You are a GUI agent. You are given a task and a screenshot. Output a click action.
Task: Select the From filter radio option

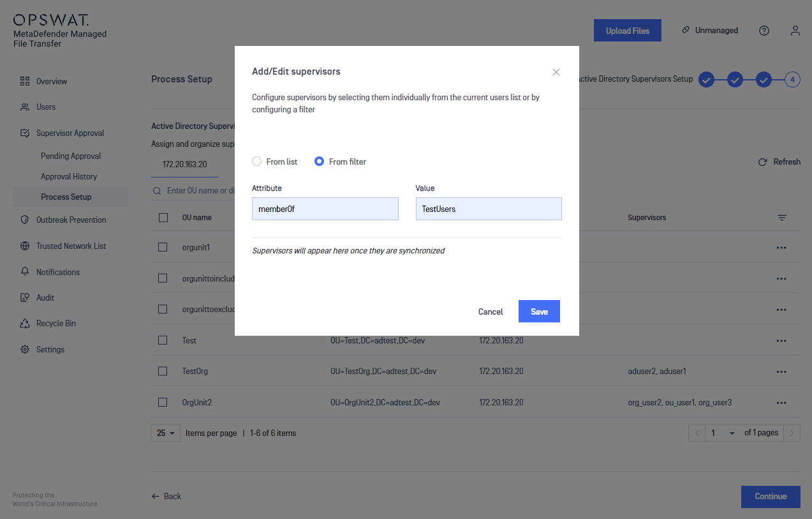[320, 162]
